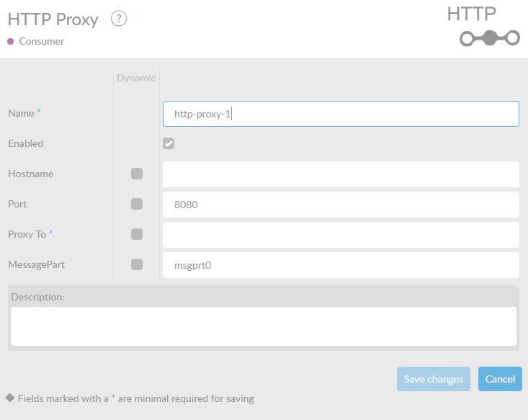Screen dimensions: 528x420
Task: Enable Dynamic checkbox for Hostname
Action: (137, 174)
